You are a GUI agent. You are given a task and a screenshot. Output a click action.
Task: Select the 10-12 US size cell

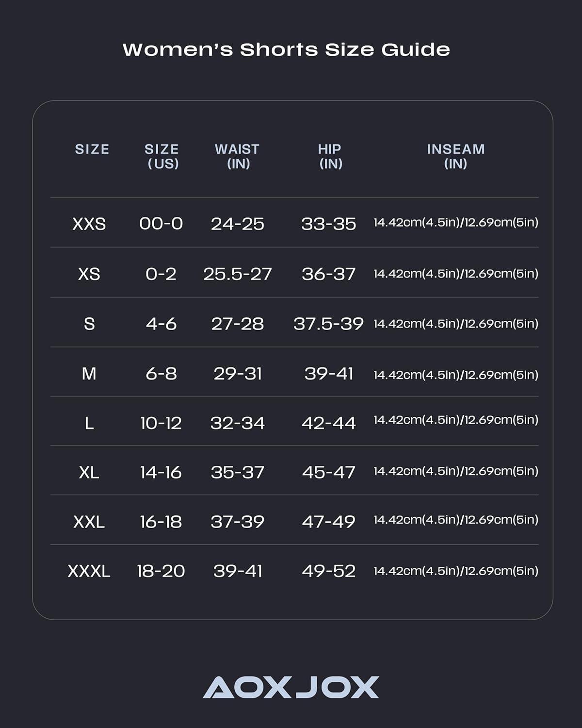tap(161, 423)
